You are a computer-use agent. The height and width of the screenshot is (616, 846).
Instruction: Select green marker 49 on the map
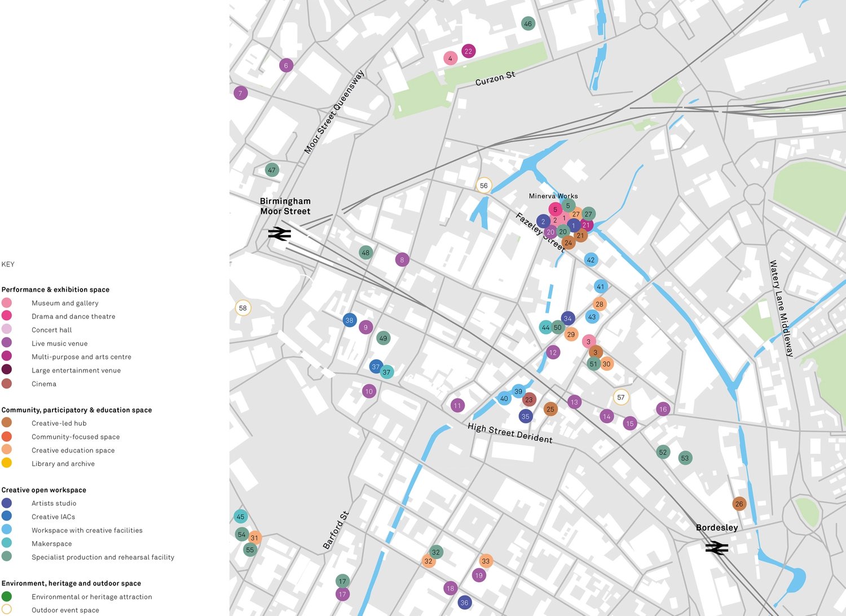[384, 338]
